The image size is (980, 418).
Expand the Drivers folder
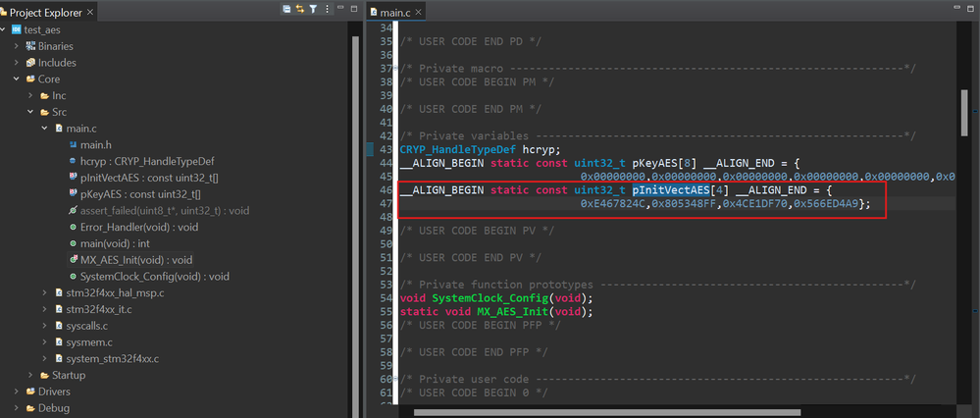pos(17,392)
